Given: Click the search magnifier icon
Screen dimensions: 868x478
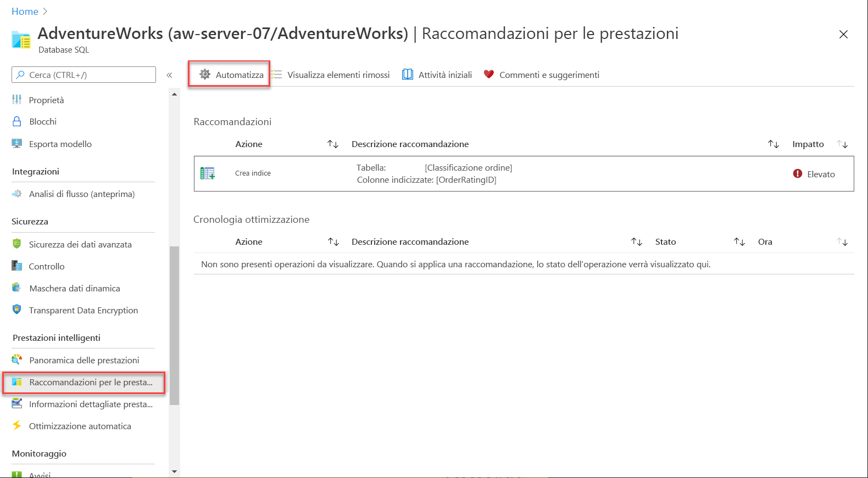Looking at the screenshot, I should [20, 75].
